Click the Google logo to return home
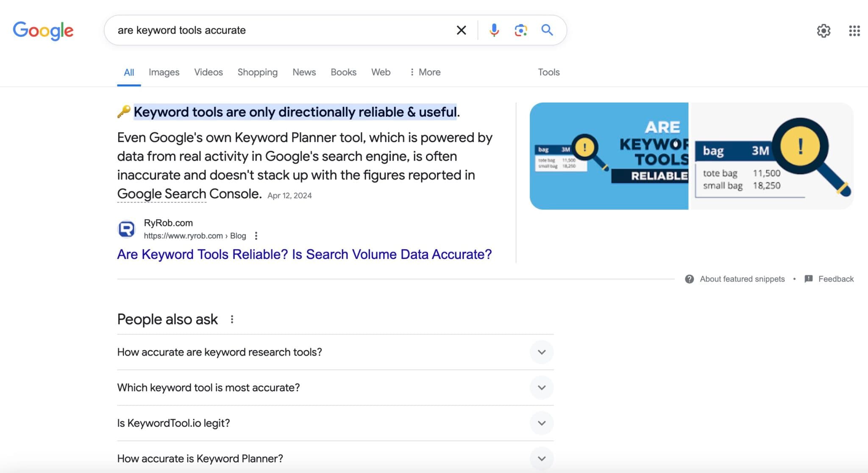The height and width of the screenshot is (473, 868). pos(43,30)
